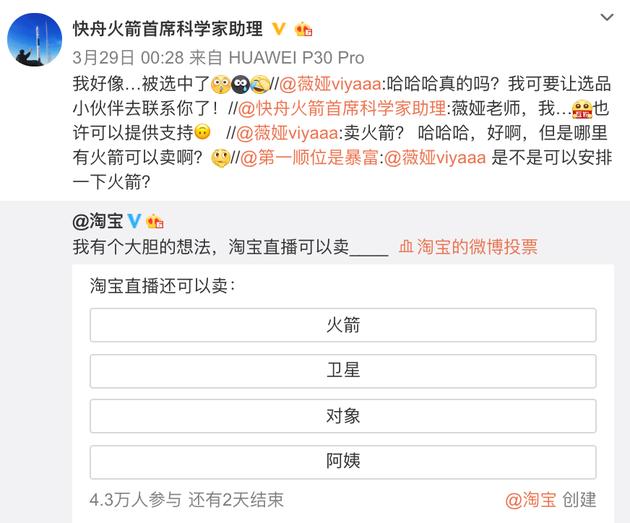
Task: Click the poll chart icon before 淘宝的微博投票
Action: coord(406,247)
